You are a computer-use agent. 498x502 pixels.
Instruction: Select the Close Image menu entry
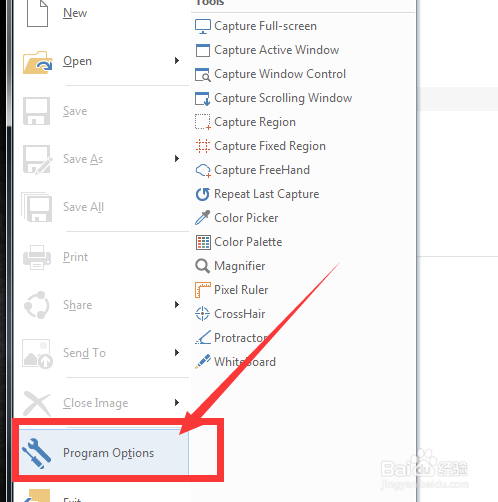(96, 403)
